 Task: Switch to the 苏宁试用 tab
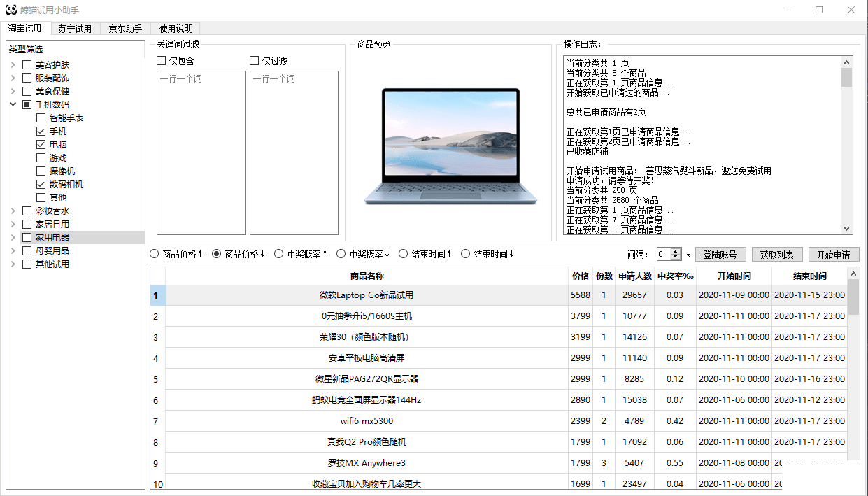(75, 29)
